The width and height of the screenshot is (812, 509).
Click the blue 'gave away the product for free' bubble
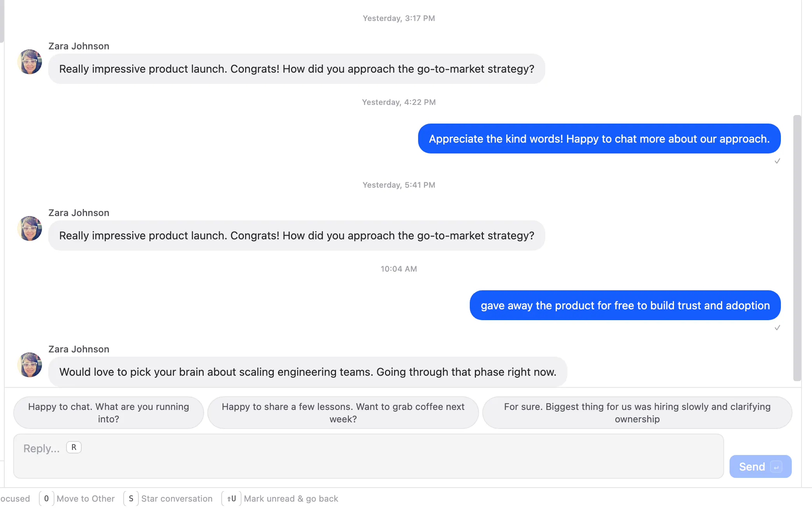click(x=625, y=305)
